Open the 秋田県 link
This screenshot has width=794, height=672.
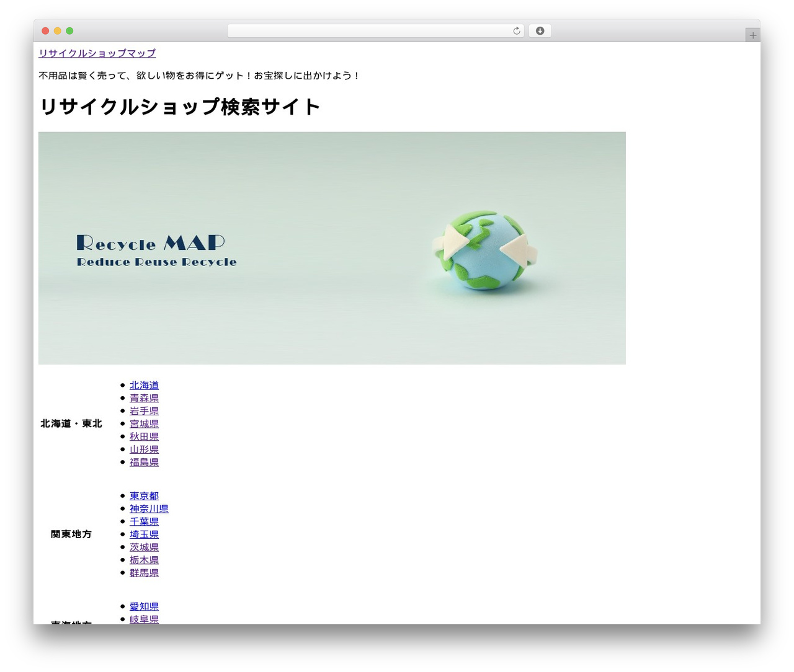coord(144,436)
